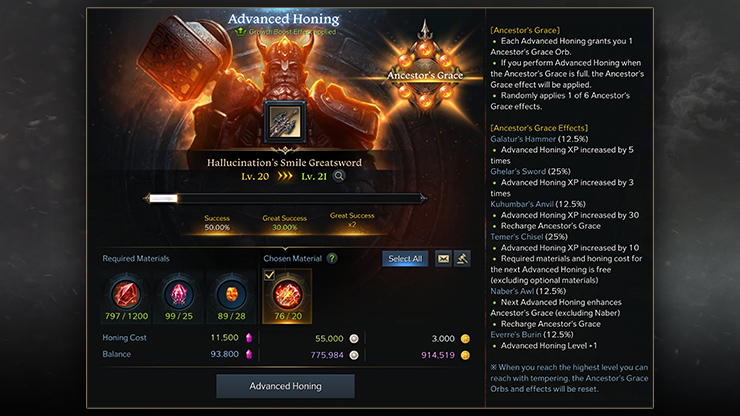The image size is (740, 416).
Task: Open the Naber's Awl effect link
Action: coord(512,291)
